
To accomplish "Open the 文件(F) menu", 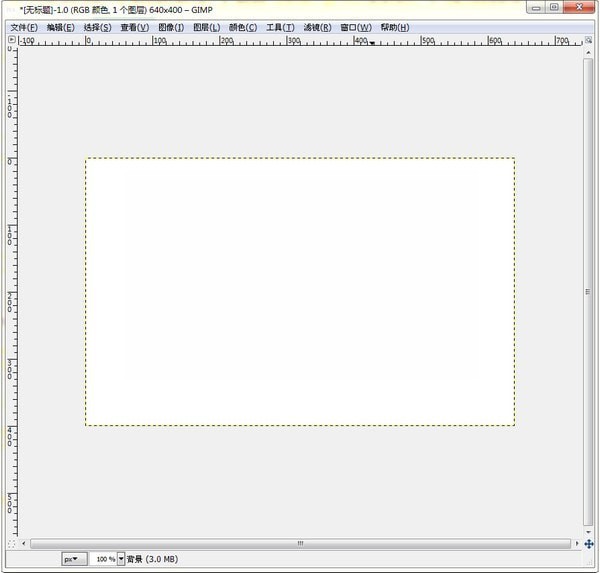I will coord(24,28).
